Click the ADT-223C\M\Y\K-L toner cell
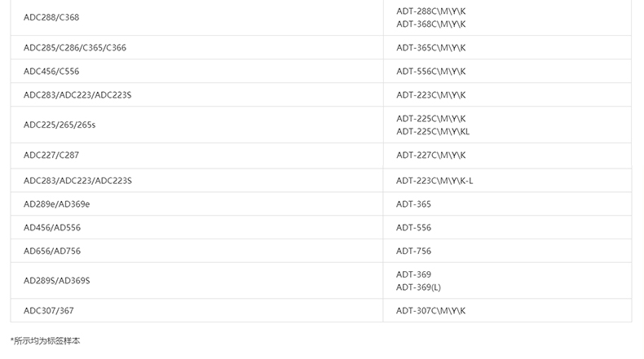644x359 pixels. [434, 180]
